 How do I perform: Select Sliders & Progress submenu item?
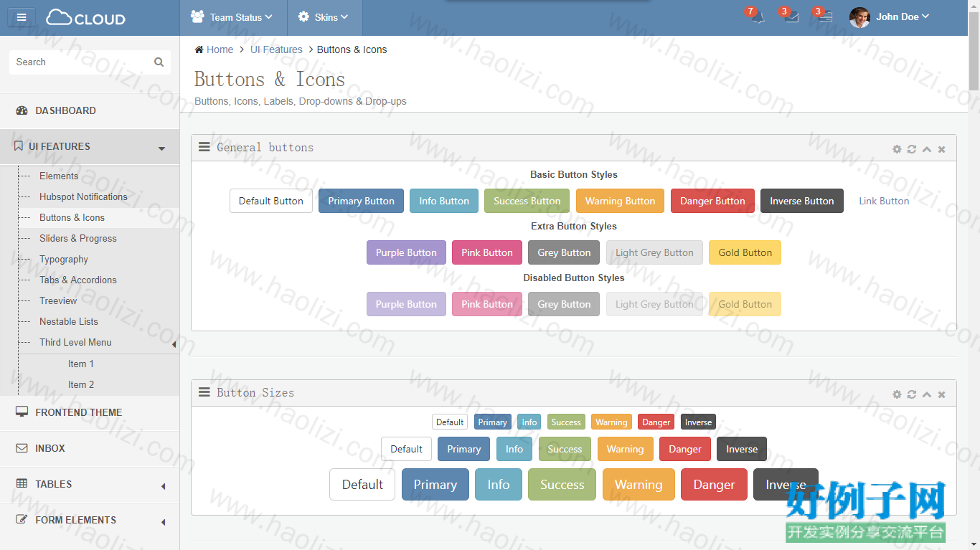click(78, 238)
